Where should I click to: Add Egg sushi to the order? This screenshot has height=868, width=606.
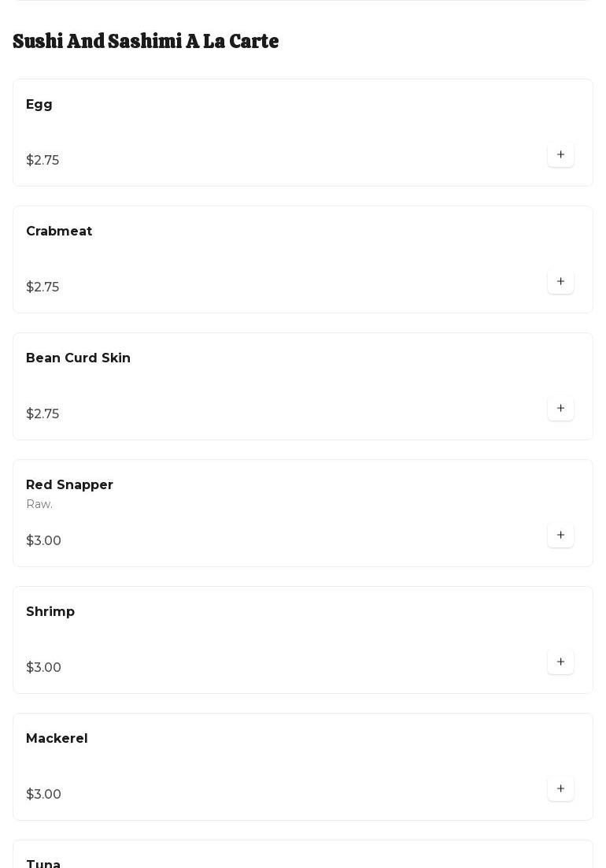pyautogui.click(x=560, y=155)
